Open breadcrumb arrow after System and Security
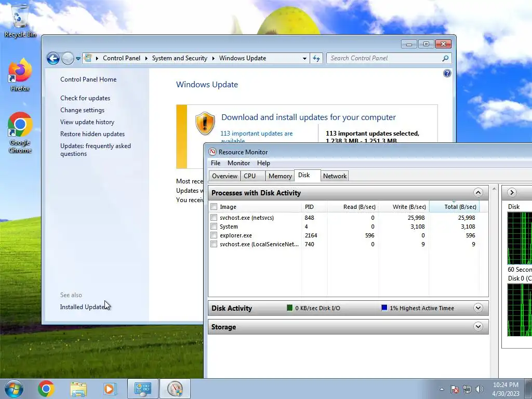Screen dimensions: 532x399 [x=213, y=58]
